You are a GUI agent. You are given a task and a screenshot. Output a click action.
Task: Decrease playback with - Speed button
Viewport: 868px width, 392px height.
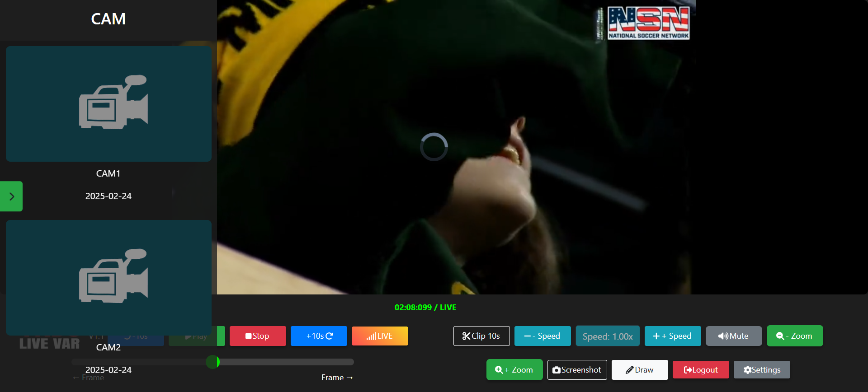pos(542,336)
